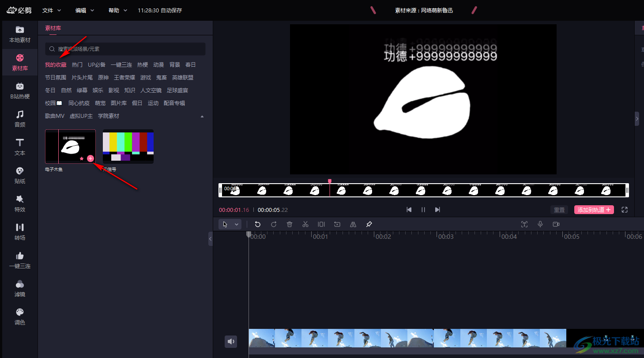Collapse the category tag list
This screenshot has height=358, width=644.
pos(202,117)
